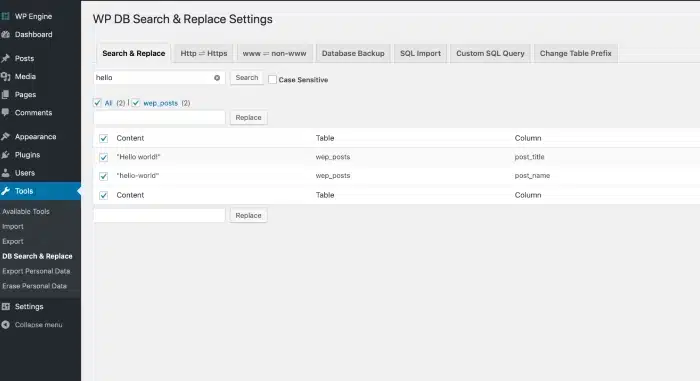Click the Search button

(247, 78)
